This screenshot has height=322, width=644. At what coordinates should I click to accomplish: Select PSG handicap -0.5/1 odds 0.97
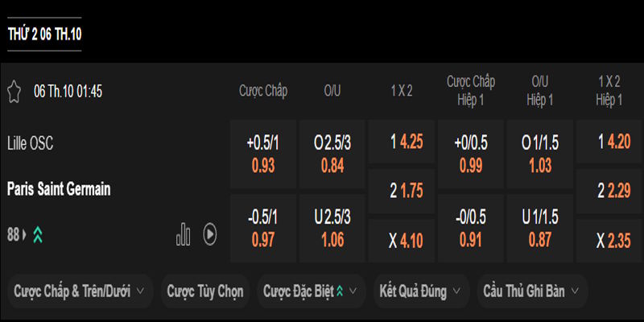click(262, 229)
